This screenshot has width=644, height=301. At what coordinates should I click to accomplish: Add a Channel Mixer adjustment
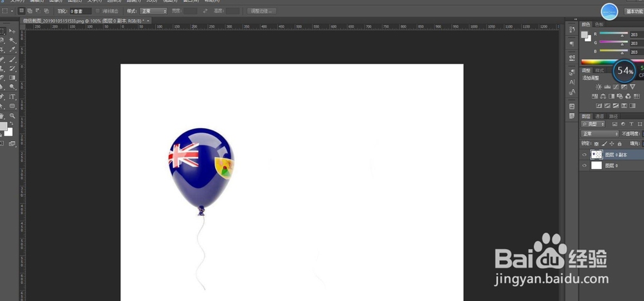(x=628, y=96)
